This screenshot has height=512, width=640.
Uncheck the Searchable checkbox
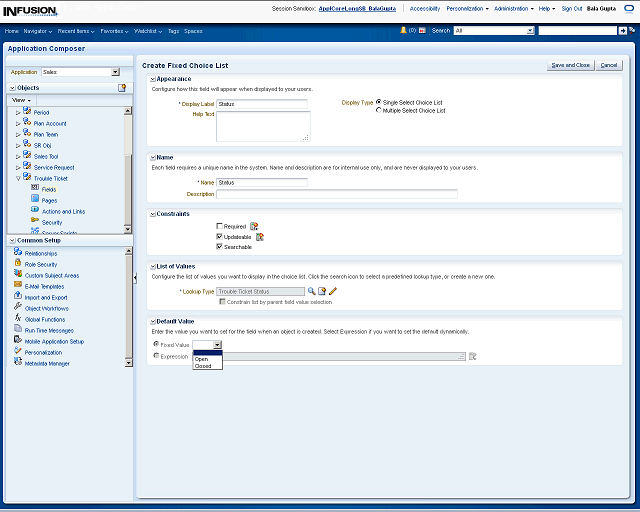click(x=219, y=246)
